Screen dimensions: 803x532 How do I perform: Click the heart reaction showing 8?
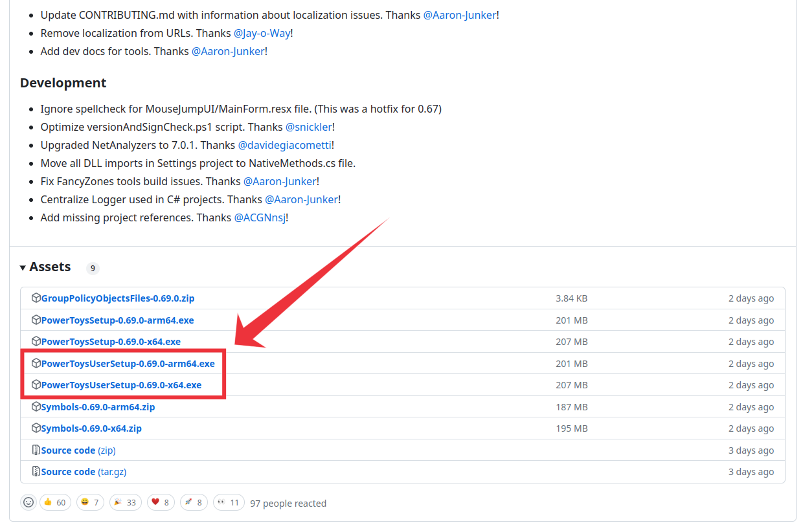[x=161, y=502]
